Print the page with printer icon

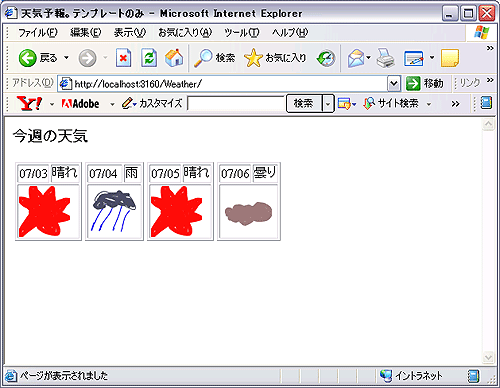pos(386,58)
